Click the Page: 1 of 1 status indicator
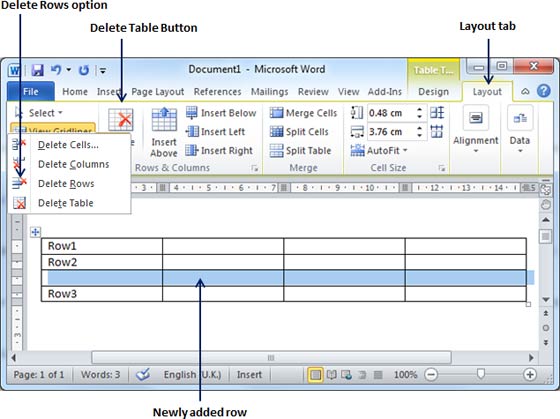560x419 pixels. click(x=39, y=375)
